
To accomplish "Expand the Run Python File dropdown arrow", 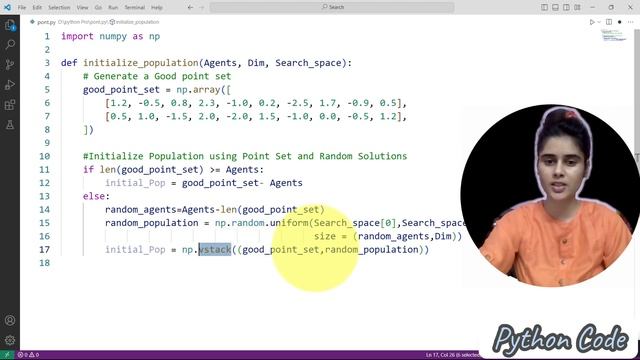I will point(599,22).
